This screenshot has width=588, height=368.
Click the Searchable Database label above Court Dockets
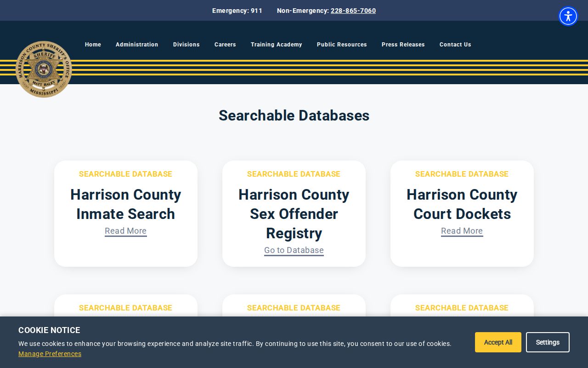(462, 174)
